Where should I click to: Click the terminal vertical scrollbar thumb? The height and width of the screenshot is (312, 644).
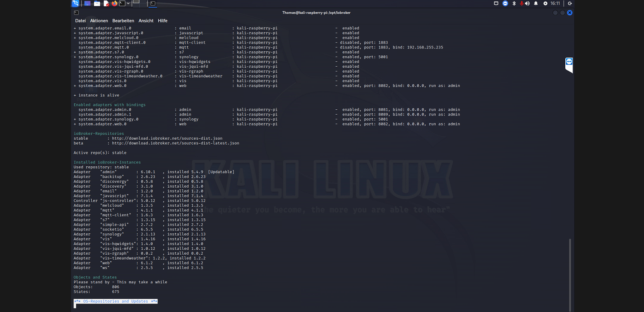(x=570, y=274)
